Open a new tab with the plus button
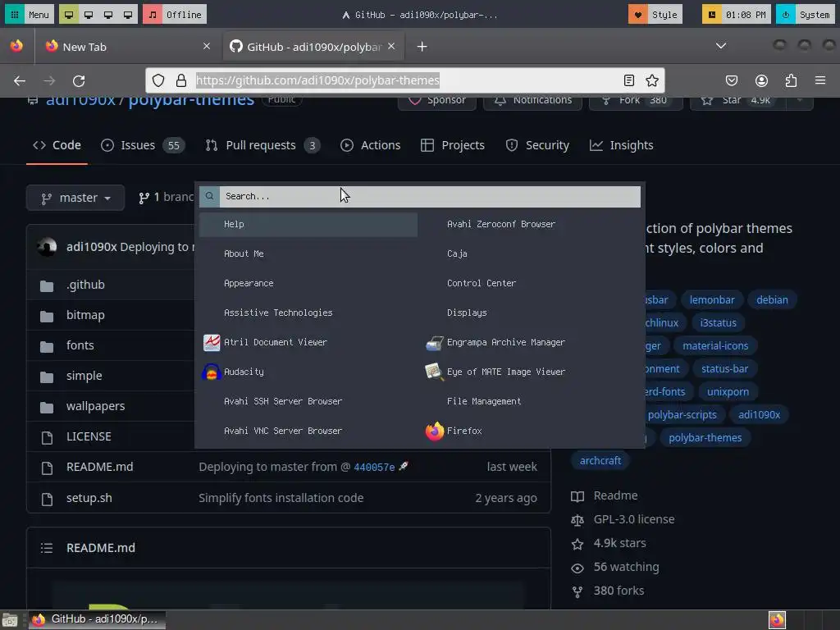This screenshot has width=840, height=630. [422, 47]
